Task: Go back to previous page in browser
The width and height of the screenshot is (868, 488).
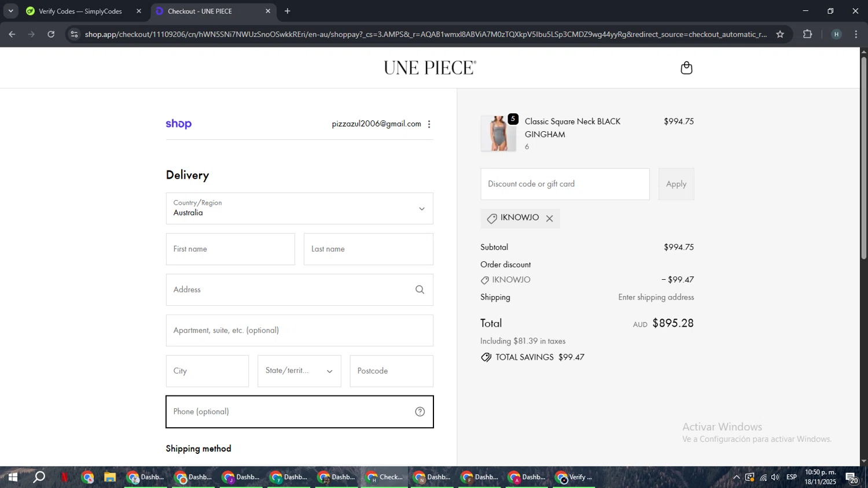Action: pos(12,34)
